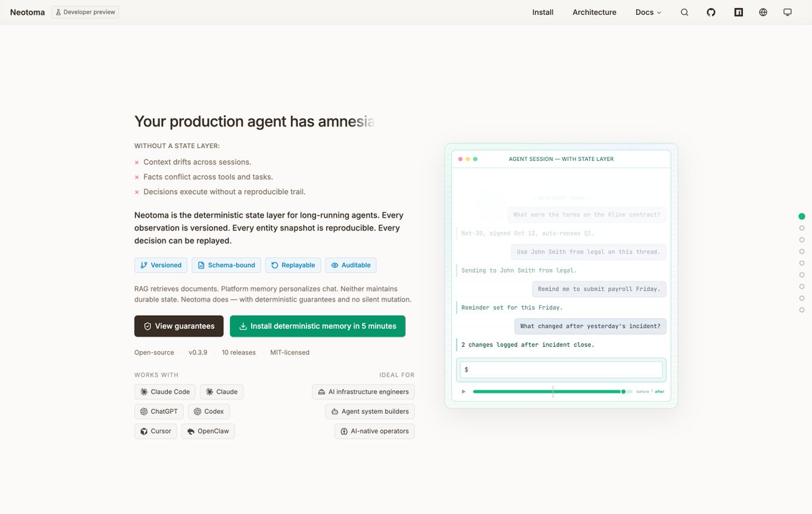Click the Schema-bound badge
This screenshot has height=514, width=812.
[227, 265]
